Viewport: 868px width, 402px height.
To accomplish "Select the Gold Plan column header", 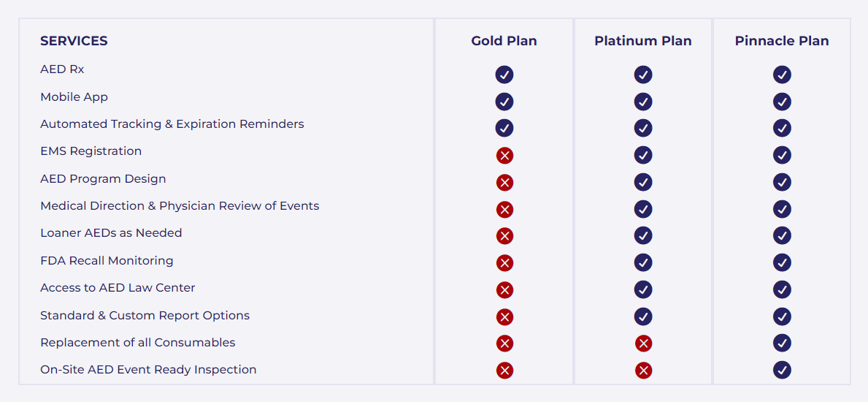I will click(x=504, y=41).
